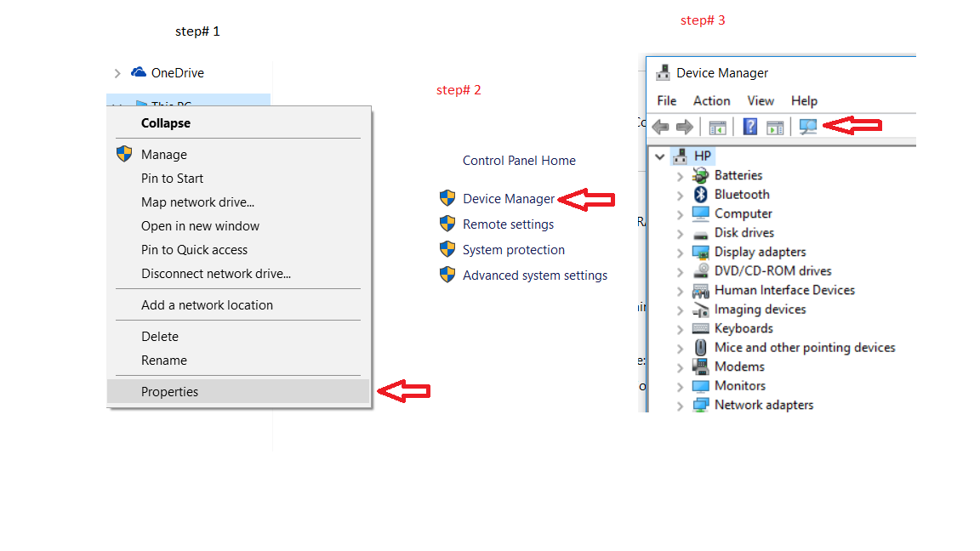Expand the Modems category
This screenshot has height=551, width=980.
(x=680, y=368)
